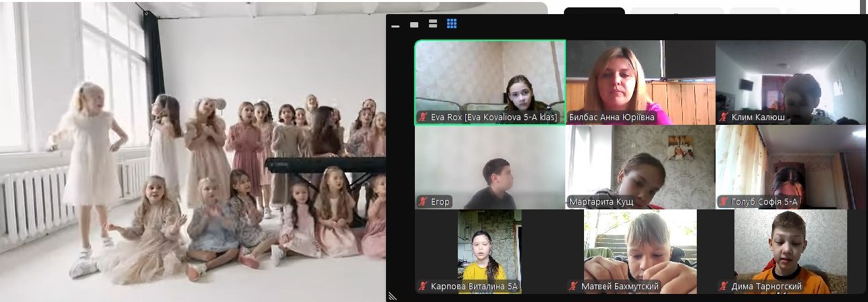Image resolution: width=868 pixels, height=302 pixels.
Task: Select Клим Калюш's video tile
Action: [791, 82]
